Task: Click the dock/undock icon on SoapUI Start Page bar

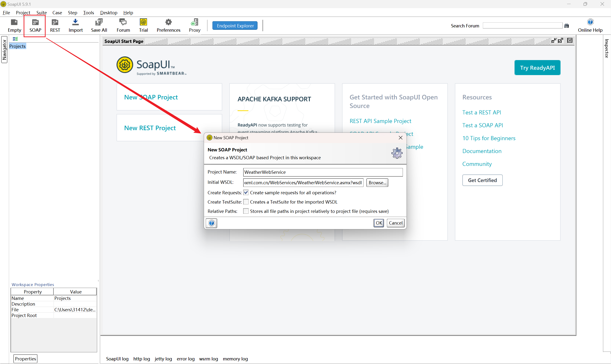Action: coord(554,41)
